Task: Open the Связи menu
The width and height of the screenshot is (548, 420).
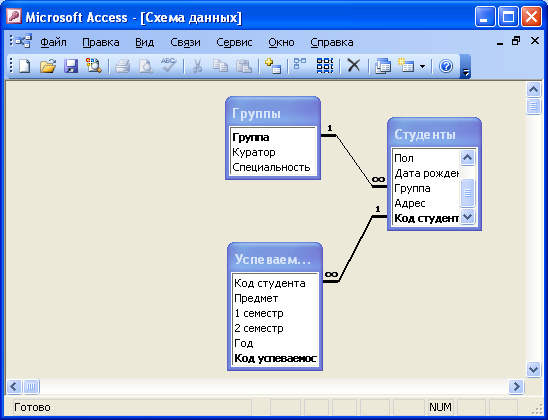Action: point(185,42)
